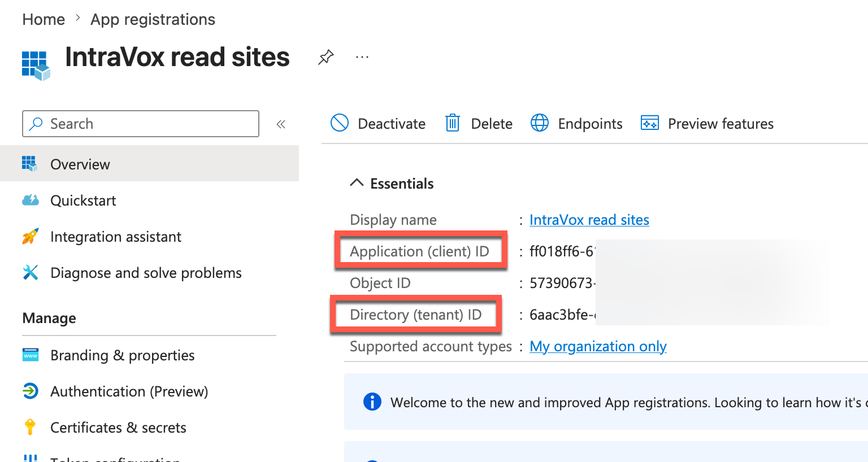Click the Integration assistant rocket icon

coord(30,236)
